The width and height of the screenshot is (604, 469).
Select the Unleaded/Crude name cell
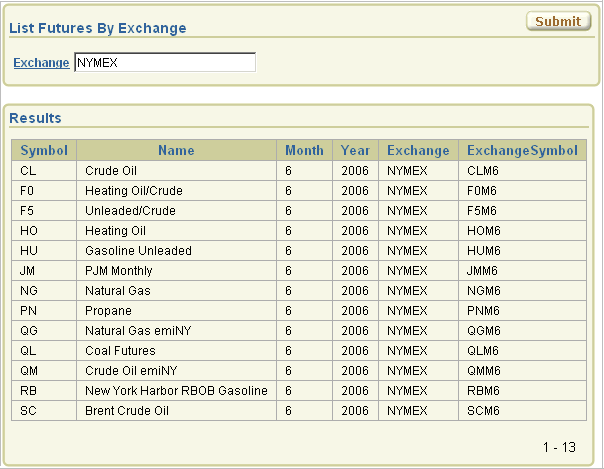176,211
